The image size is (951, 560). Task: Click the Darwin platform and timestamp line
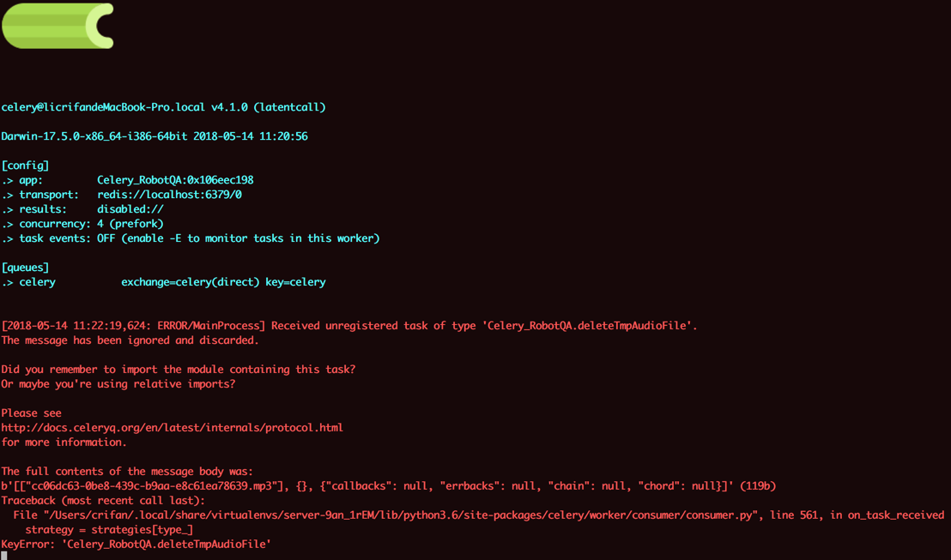click(x=154, y=136)
